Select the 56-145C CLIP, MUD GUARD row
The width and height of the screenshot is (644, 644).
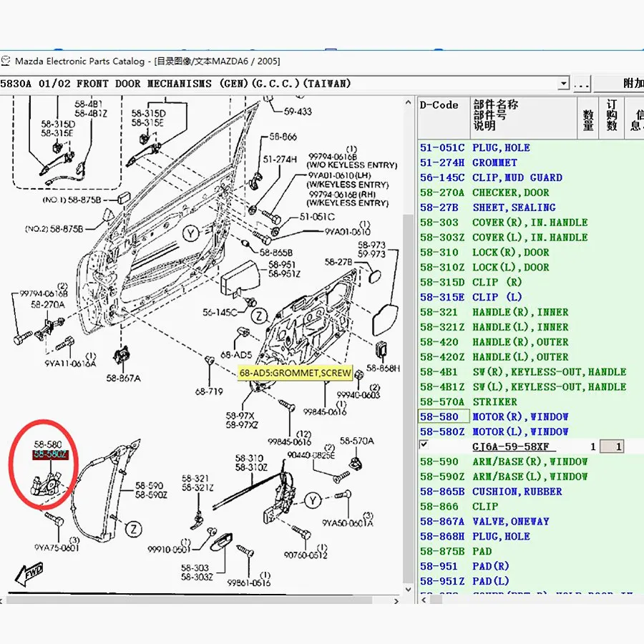pos(531,177)
